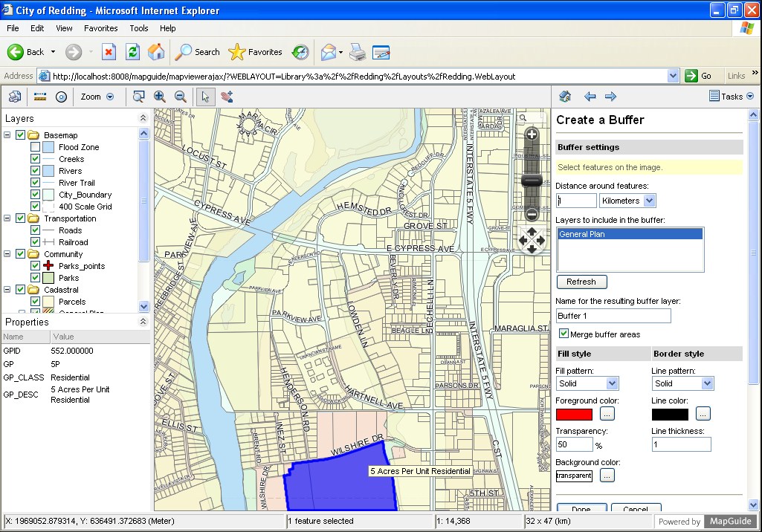
Task: Click the Measure distance tool
Action: click(x=39, y=97)
